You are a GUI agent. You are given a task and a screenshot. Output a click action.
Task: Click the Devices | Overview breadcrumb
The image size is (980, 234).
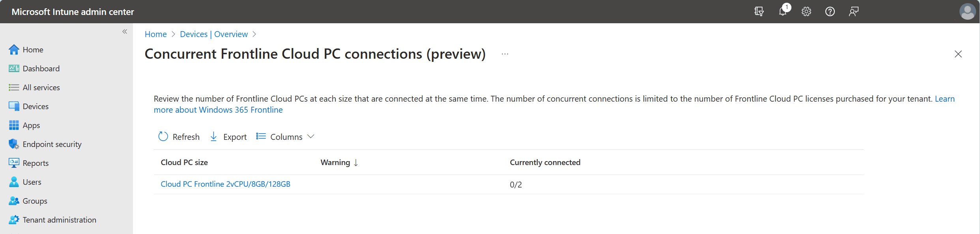[x=214, y=34]
